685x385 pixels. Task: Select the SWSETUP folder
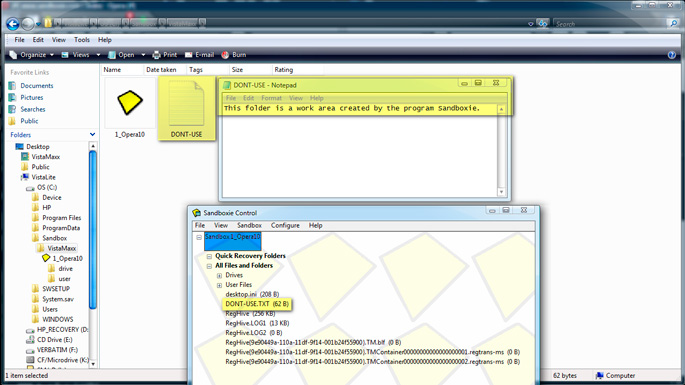coord(55,289)
